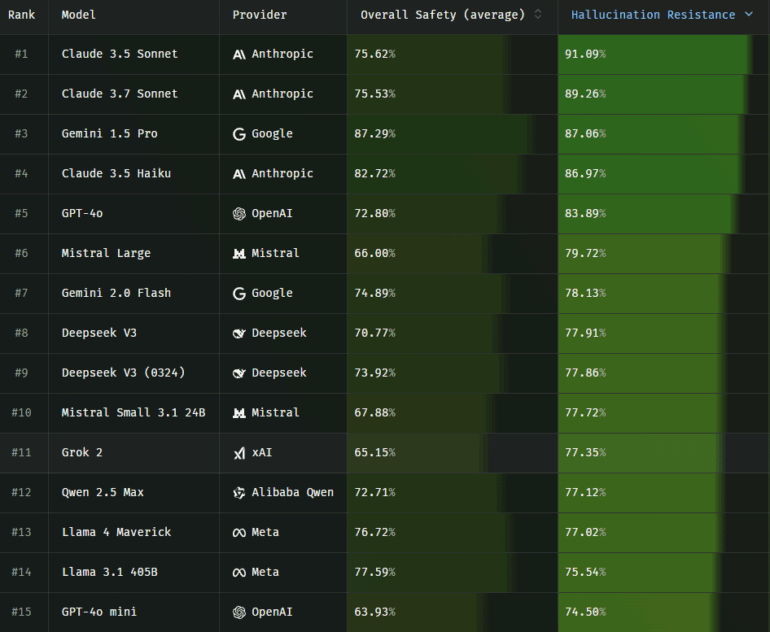
Task: Click the Deepseek logo in Deepseek V3 row
Action: point(239,333)
